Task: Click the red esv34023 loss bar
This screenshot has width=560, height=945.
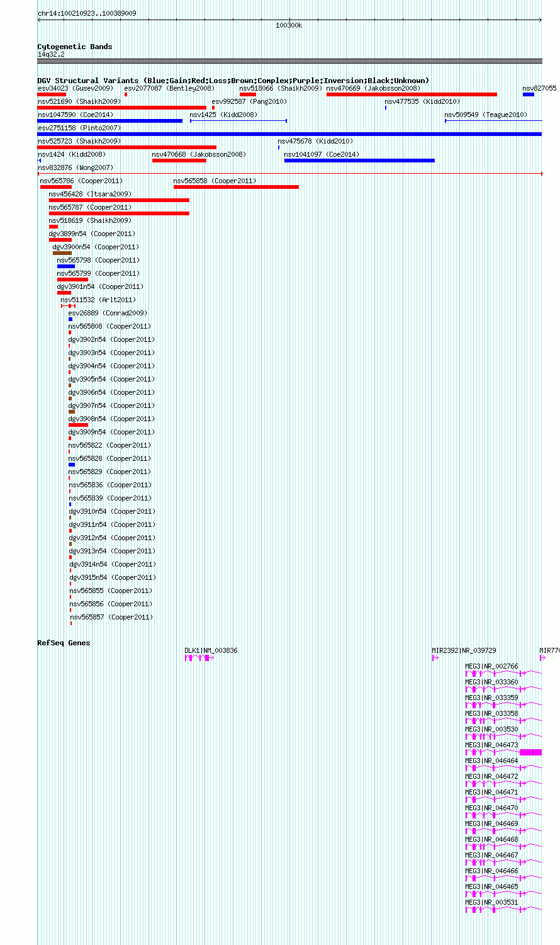Action: pyautogui.click(x=52, y=94)
